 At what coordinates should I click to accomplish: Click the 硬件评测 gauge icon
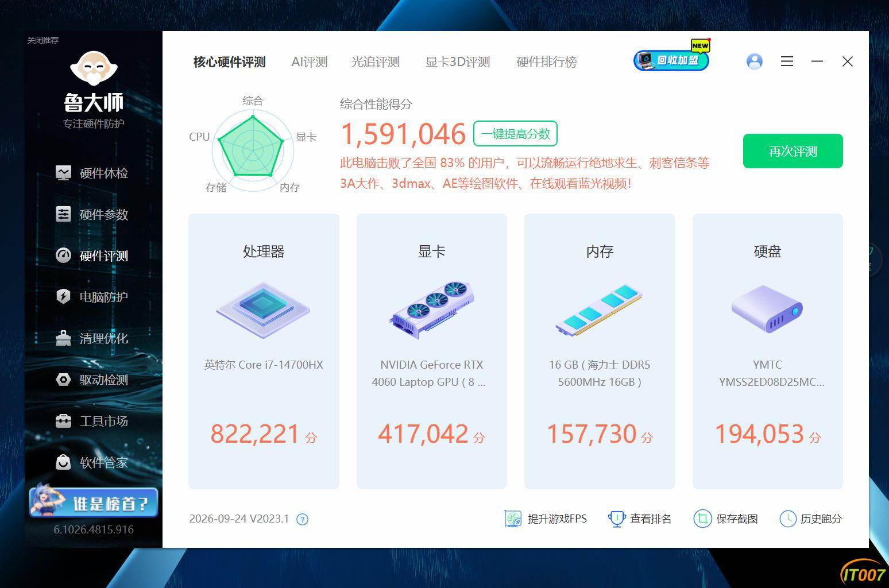click(63, 255)
